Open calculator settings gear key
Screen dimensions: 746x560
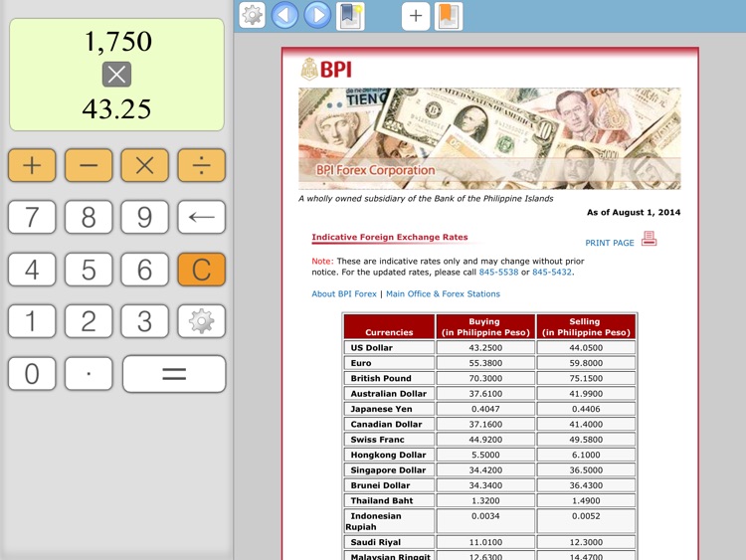tap(201, 321)
